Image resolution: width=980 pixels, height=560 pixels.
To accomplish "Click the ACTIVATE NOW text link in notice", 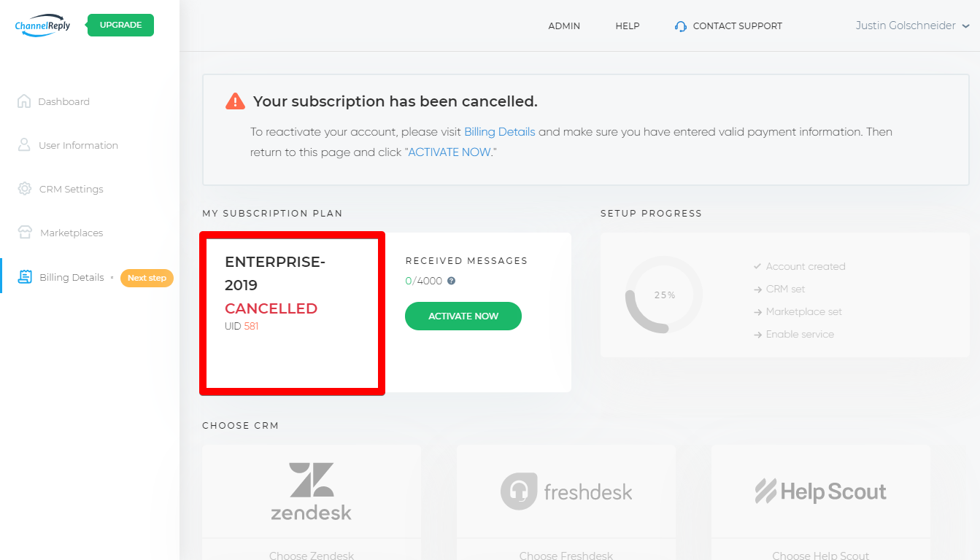I will [450, 152].
